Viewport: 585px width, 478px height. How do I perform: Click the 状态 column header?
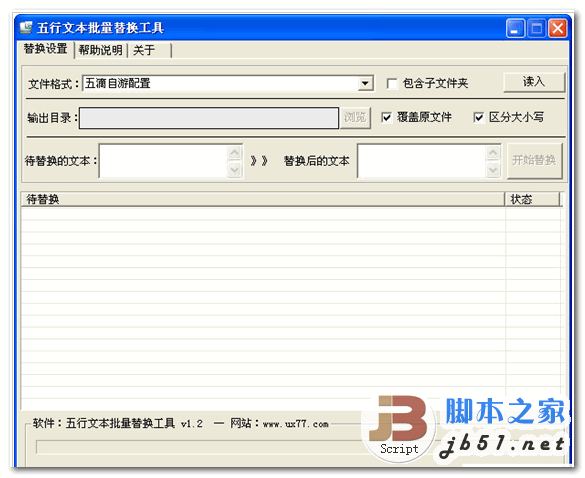coord(533,199)
